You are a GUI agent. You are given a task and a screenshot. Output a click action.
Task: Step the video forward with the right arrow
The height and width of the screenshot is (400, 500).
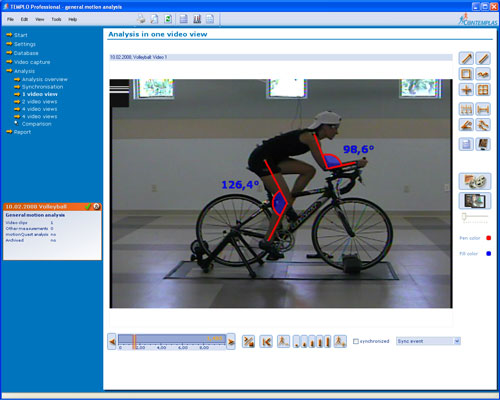click(x=231, y=341)
